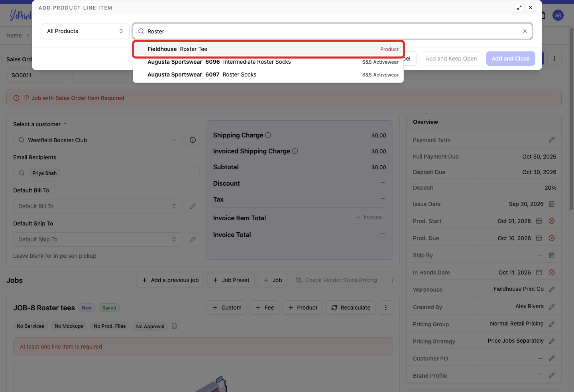This screenshot has height=392, width=574.
Task: Click the No Services tag
Action: (x=31, y=326)
